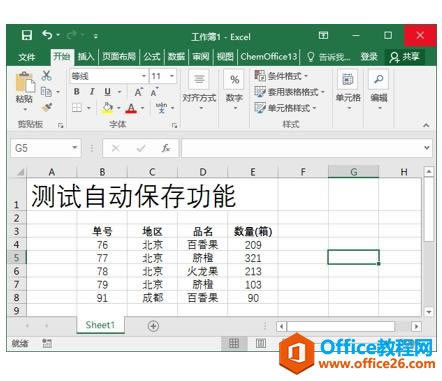Viewport: 442px width, 381px height.
Task: Increase font size with larger A
Action: click(138, 92)
